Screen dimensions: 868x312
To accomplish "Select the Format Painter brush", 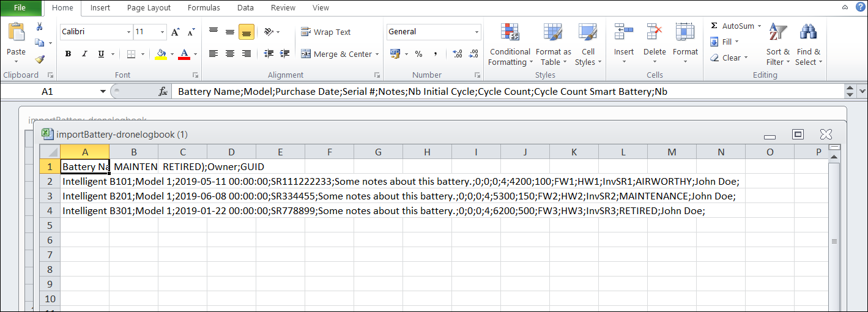I will 39,59.
